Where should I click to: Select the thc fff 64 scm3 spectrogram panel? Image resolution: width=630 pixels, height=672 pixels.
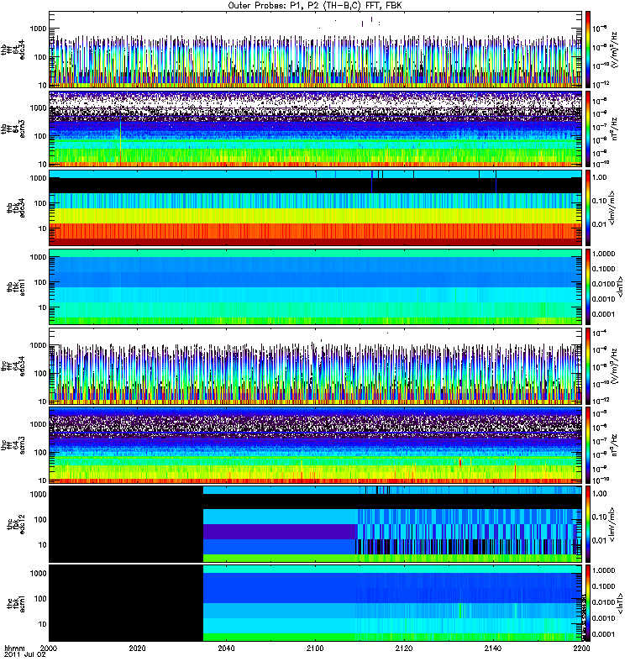[316, 445]
